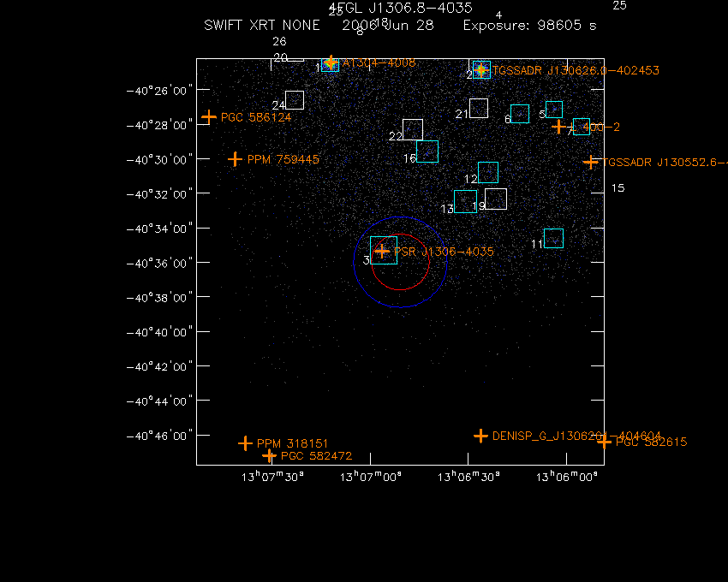Click the declination label -40°42'00"
728x582 pixels.
[x=159, y=366]
